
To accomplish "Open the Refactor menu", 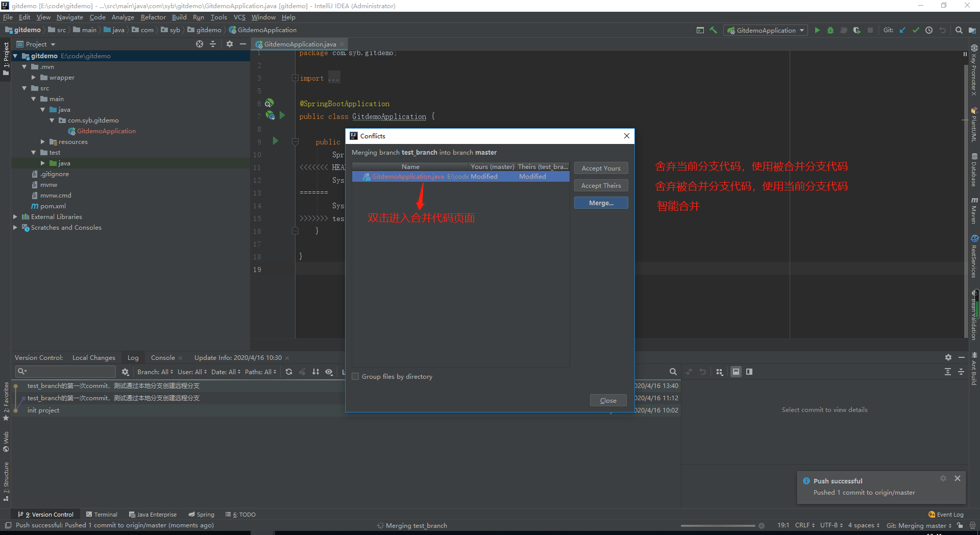I will 153,17.
